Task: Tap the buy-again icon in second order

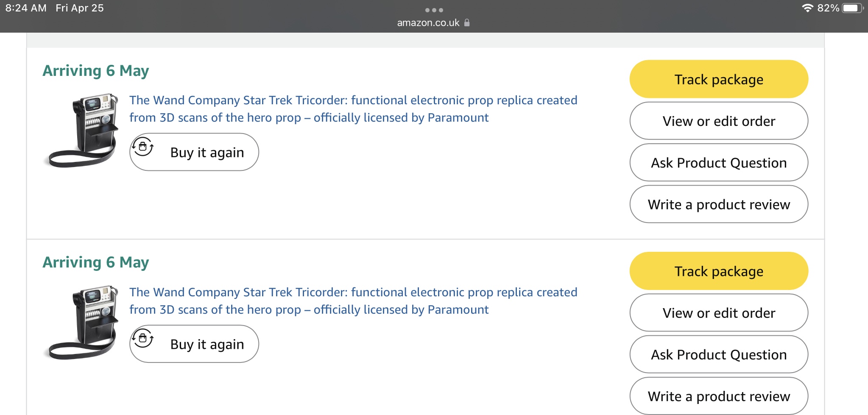Action: pyautogui.click(x=143, y=339)
